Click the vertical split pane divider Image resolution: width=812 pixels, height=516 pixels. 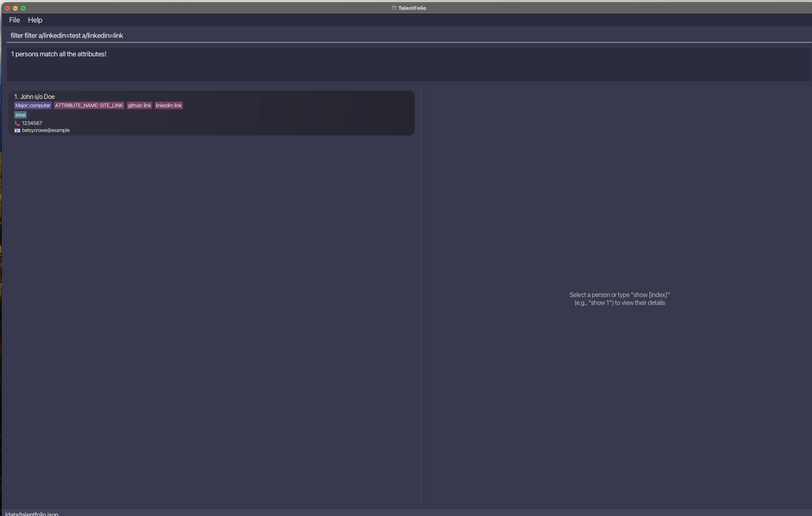(422, 295)
